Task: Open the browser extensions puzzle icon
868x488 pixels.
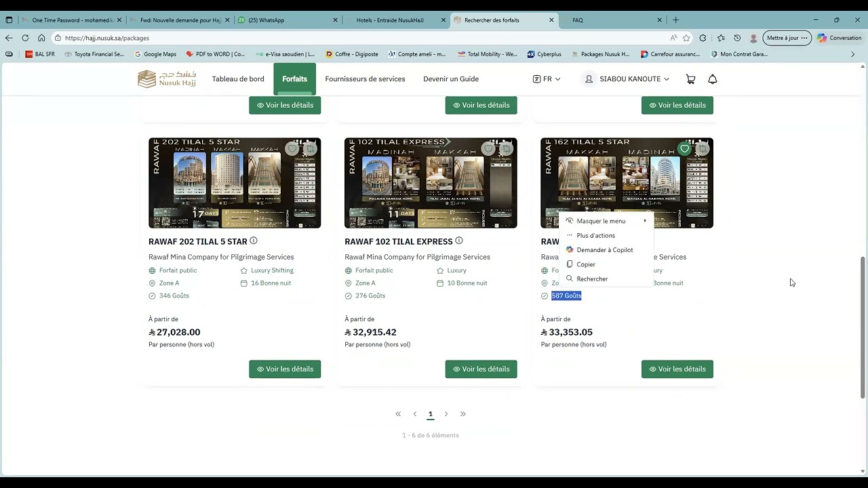Action: (x=703, y=38)
